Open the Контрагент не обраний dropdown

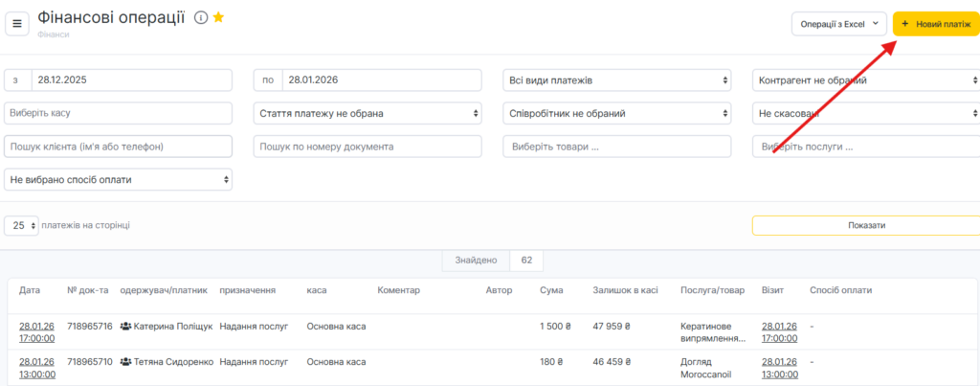865,80
